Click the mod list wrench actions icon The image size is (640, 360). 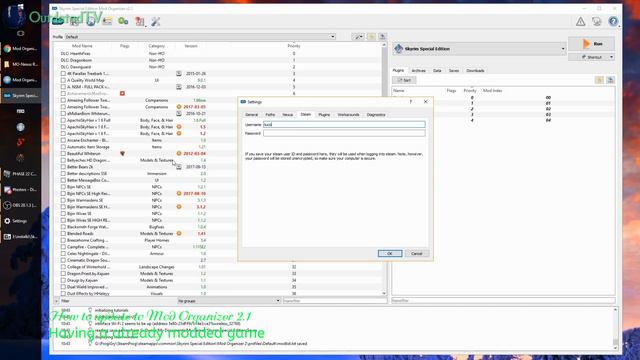[358, 37]
